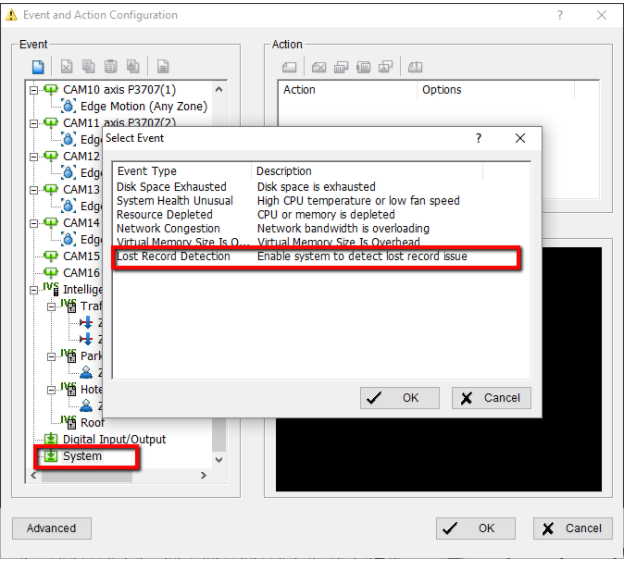Image resolution: width=626 pixels, height=561 pixels.
Task: Click the first icon in Action toolbar
Action: point(290,67)
